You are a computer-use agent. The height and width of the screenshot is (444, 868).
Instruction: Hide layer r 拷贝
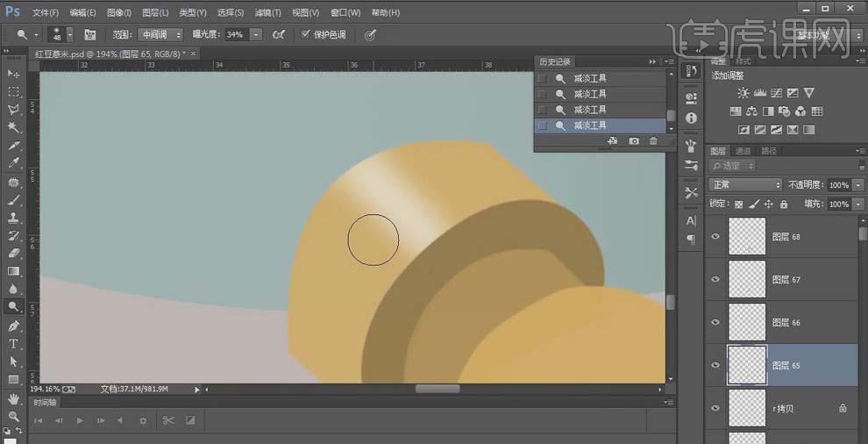coord(715,408)
